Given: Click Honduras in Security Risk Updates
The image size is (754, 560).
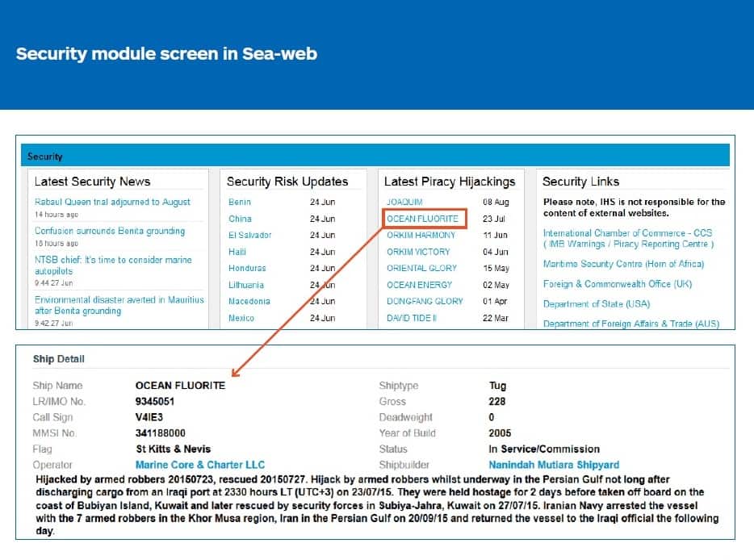Looking at the screenshot, I should pyautogui.click(x=247, y=268).
